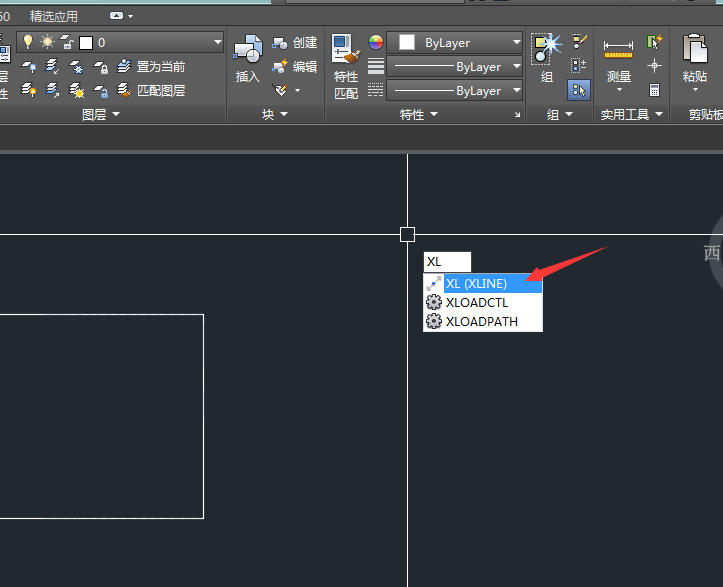Screen dimensions: 723x587
Task: Open the Quick Calculator icon
Action: [655, 90]
